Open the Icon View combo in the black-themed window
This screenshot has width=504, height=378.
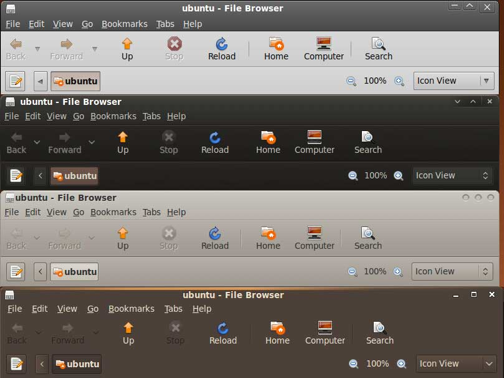coord(452,175)
